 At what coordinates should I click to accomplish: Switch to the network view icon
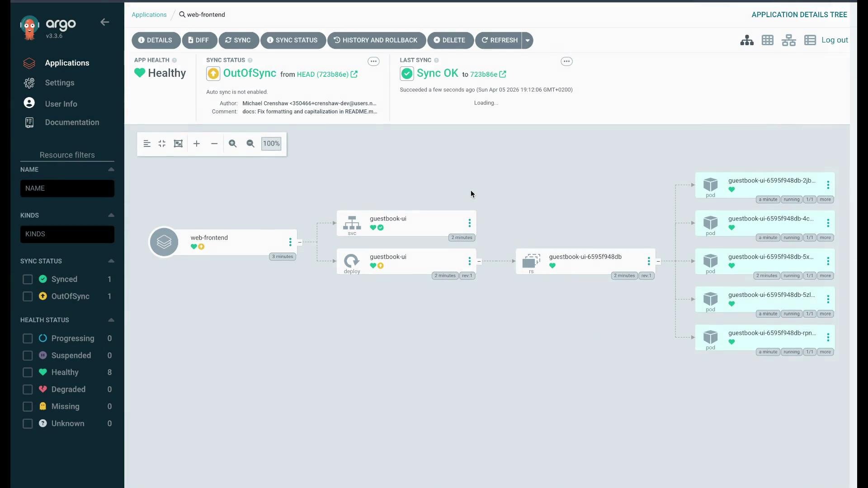tap(789, 40)
